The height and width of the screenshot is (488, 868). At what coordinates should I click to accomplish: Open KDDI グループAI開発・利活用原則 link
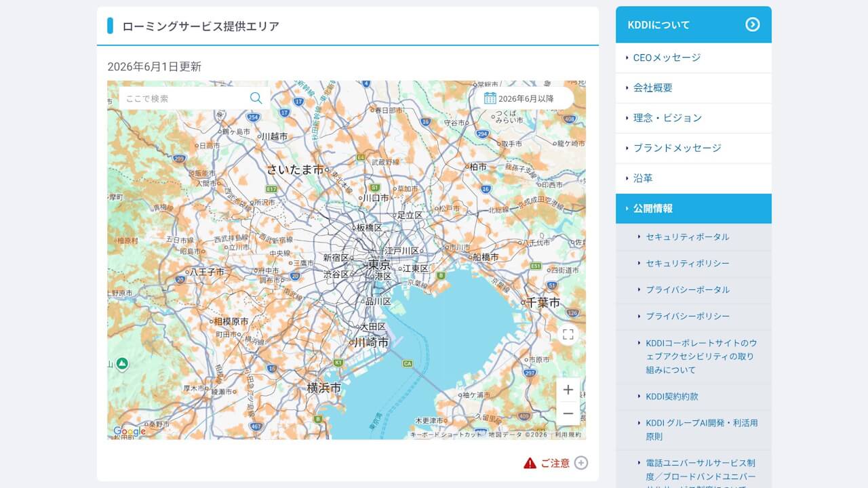click(694, 430)
